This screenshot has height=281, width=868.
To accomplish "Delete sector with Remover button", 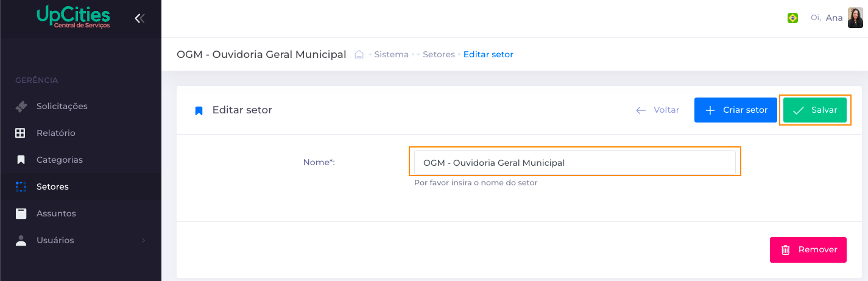I will [808, 250].
